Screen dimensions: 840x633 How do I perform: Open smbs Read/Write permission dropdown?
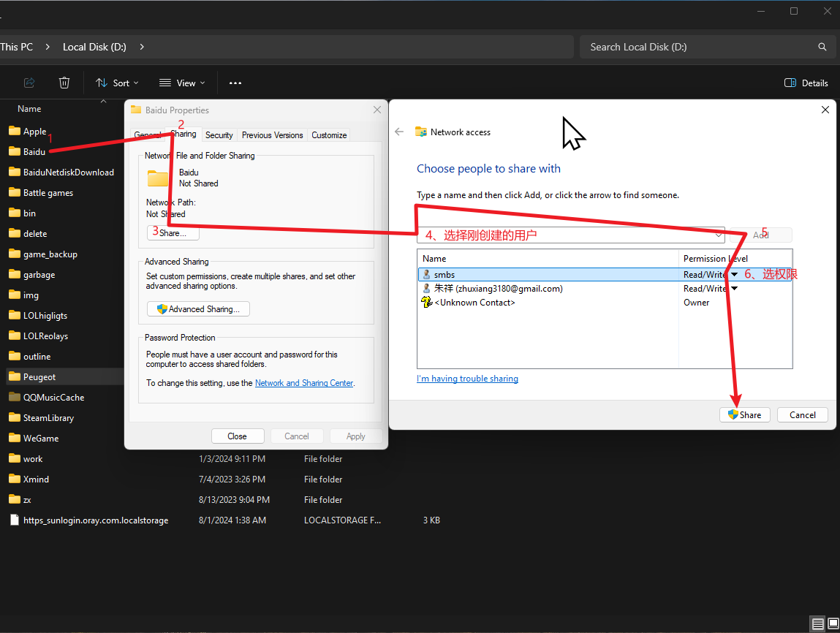tap(734, 275)
